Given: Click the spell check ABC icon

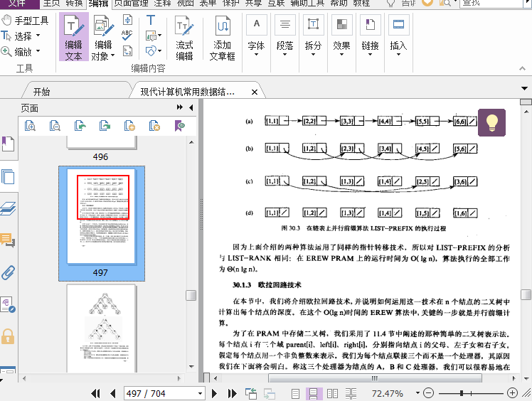Looking at the screenshot, I should [x=127, y=35].
